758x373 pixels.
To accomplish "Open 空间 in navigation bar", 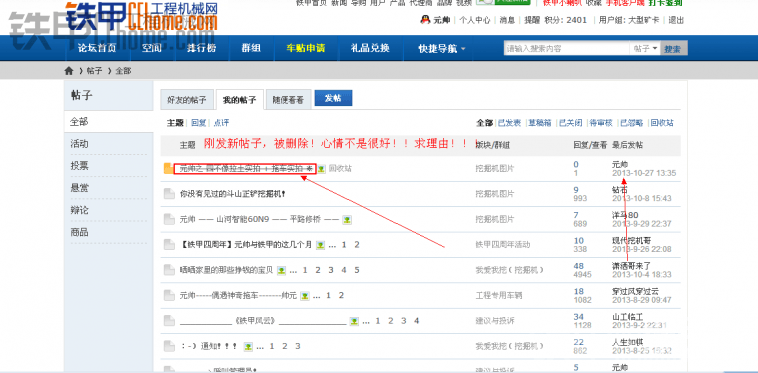I will click(x=152, y=48).
